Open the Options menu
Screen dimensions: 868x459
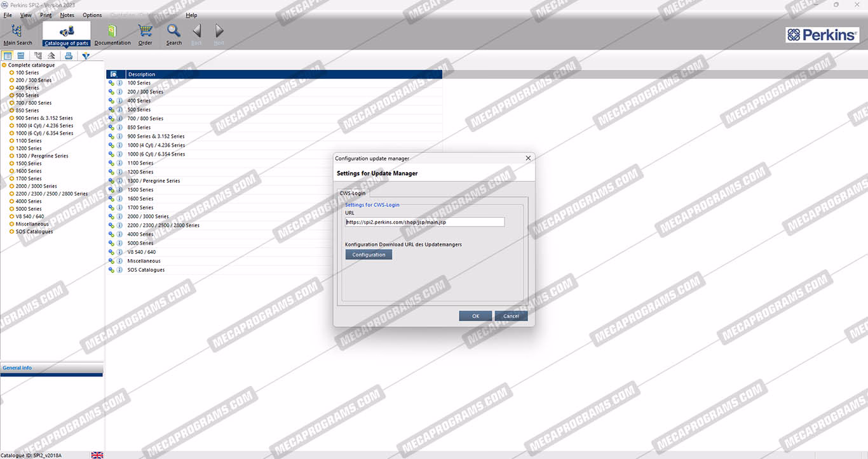pos(92,15)
